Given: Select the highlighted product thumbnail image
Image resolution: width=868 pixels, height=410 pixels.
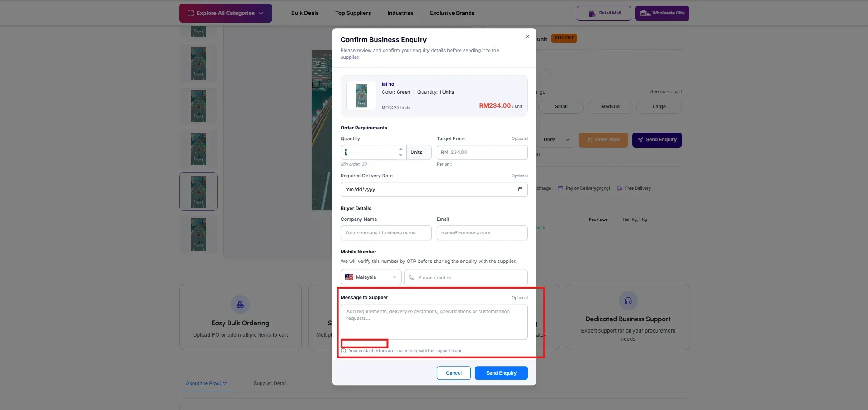Looking at the screenshot, I should 198,191.
